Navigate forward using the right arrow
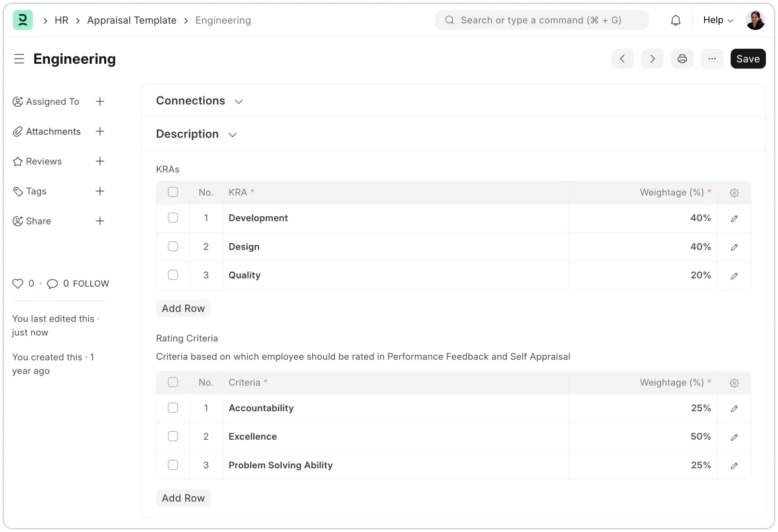Image resolution: width=778 pixels, height=532 pixels. pyautogui.click(x=652, y=58)
